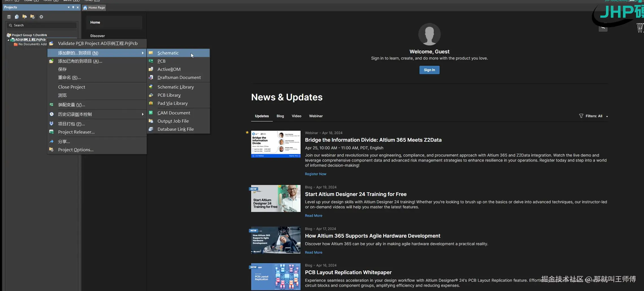The image size is (644, 291).
Task: Expand the 添加新的...到项目 submenu arrow
Action: tap(143, 53)
